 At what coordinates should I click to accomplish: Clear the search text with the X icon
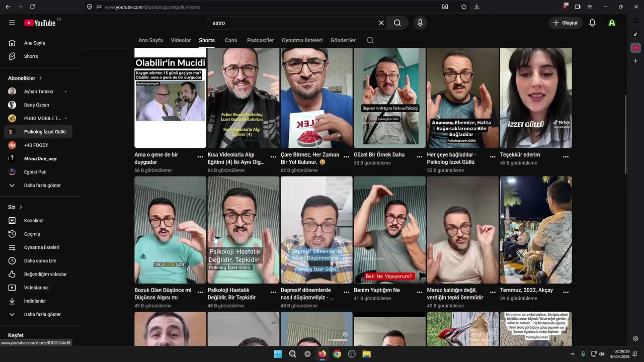381,23
